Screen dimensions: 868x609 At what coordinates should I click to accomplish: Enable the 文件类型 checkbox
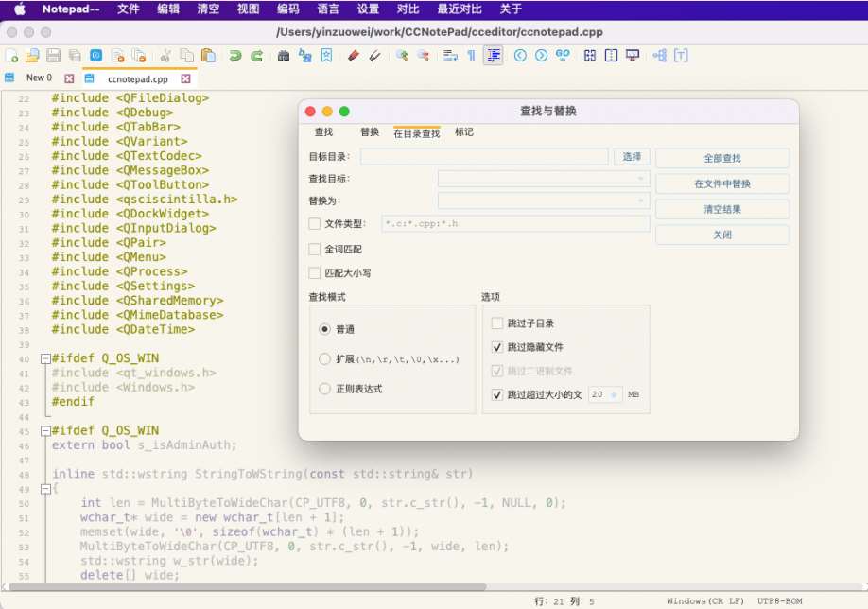click(x=315, y=224)
